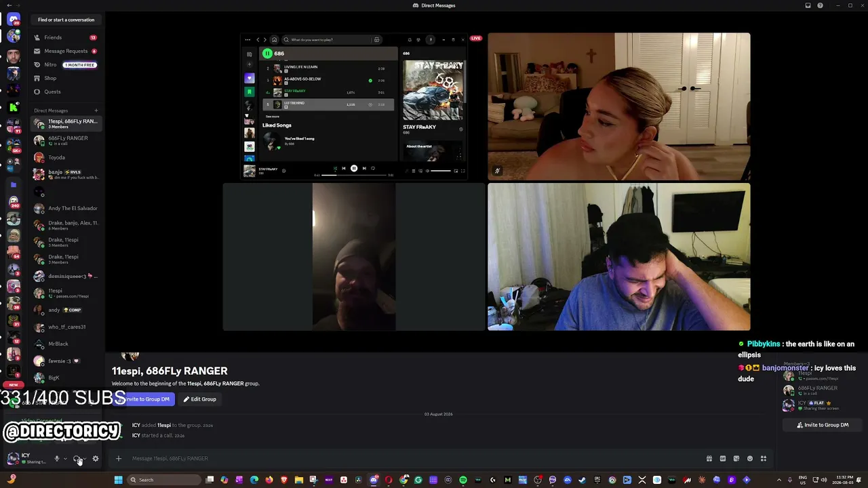Open the MrBlack direct message

click(x=65, y=344)
